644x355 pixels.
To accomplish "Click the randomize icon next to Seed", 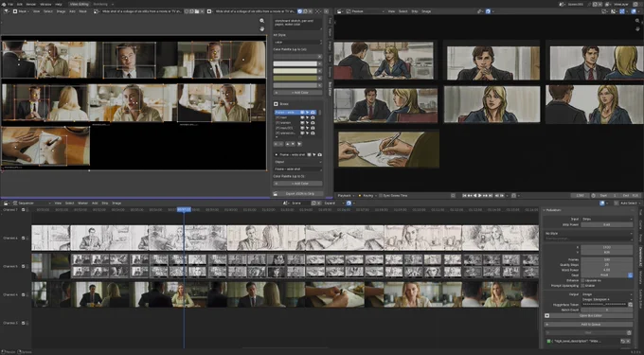I will (x=631, y=275).
